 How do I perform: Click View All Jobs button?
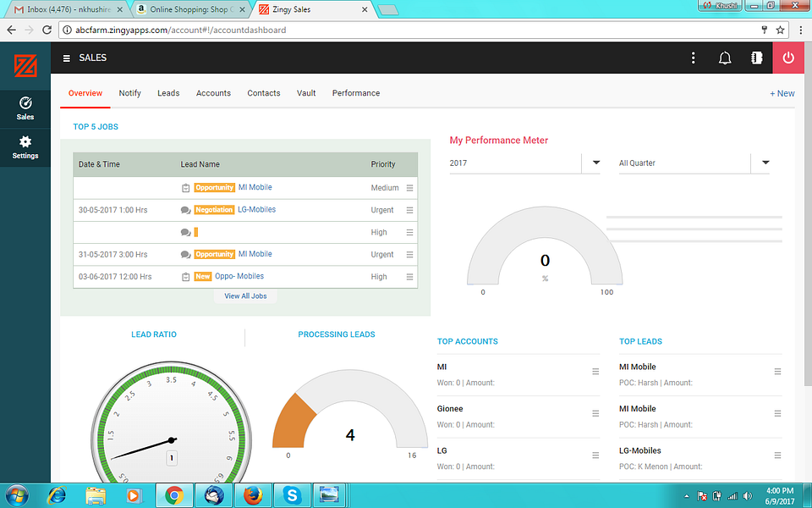[x=245, y=296]
